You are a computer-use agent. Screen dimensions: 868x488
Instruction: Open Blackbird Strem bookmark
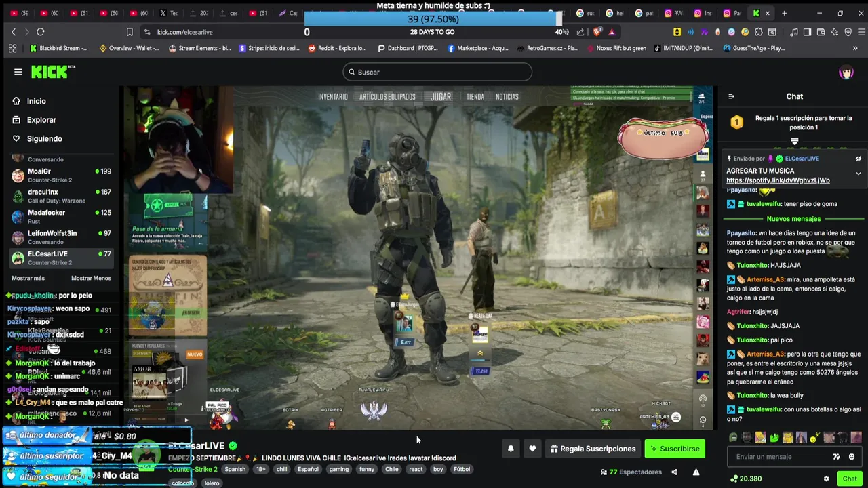click(58, 48)
